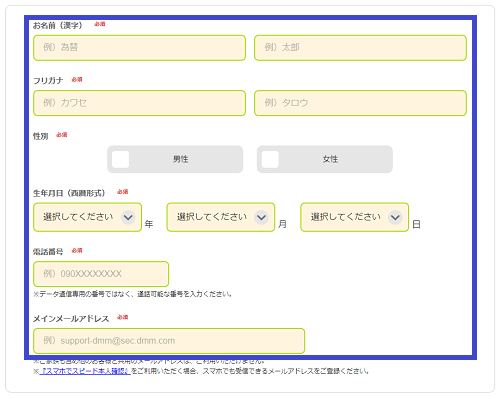Click the phone number field 例) 090XXXXXXXX
Image resolution: width=500 pixels, height=399 pixels.
click(x=101, y=274)
